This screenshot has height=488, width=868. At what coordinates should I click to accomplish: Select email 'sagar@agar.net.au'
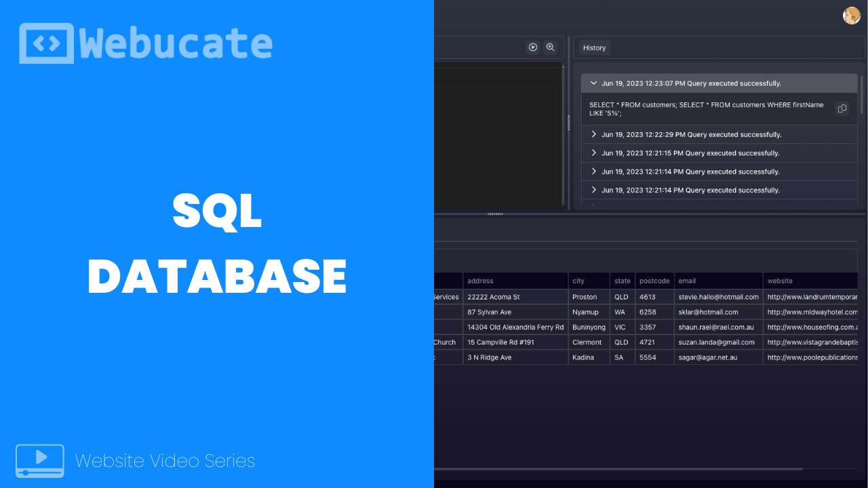pyautogui.click(x=719, y=357)
